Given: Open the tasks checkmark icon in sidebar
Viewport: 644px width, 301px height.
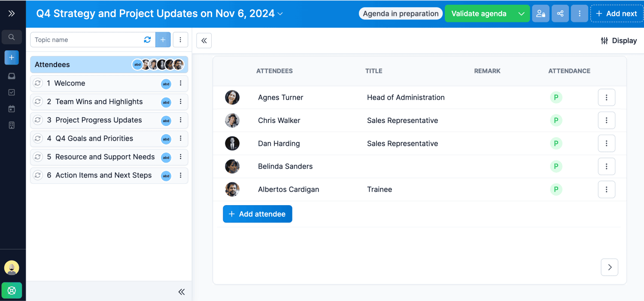Looking at the screenshot, I should [12, 92].
